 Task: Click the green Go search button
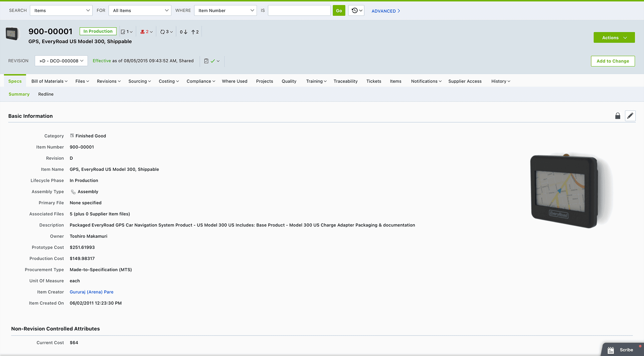click(339, 11)
